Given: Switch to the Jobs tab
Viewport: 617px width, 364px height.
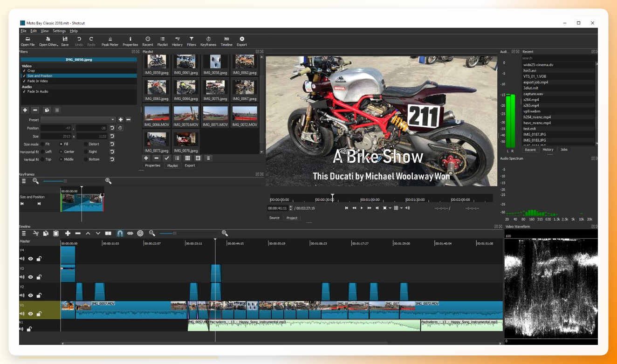Looking at the screenshot, I should coord(564,150).
